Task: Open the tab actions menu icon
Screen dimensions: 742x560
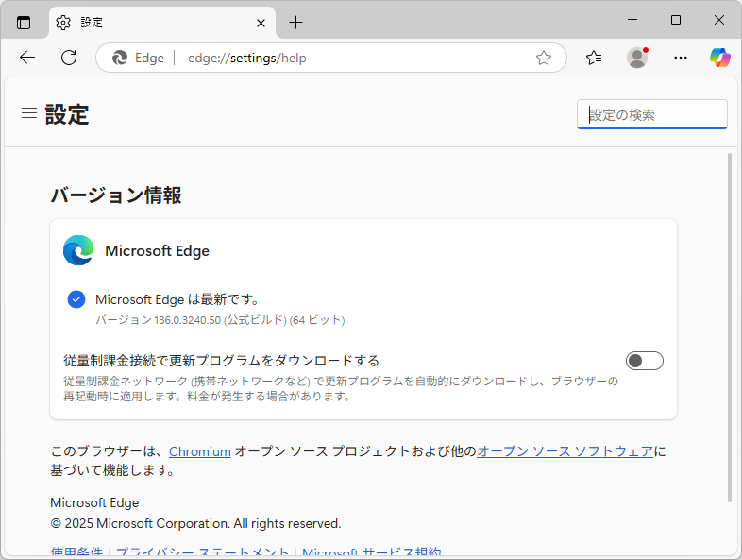Action: (x=24, y=23)
